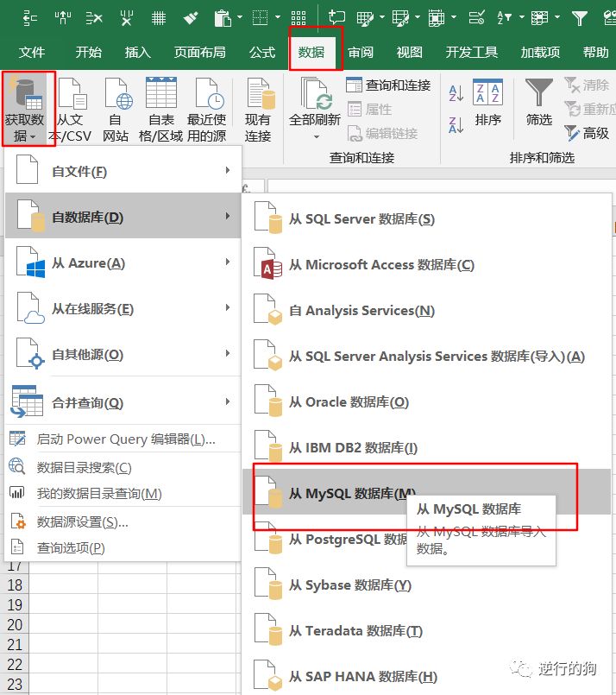The image size is (616, 695).
Task: Choose 自 Analysis Services(N)
Action: [426, 310]
